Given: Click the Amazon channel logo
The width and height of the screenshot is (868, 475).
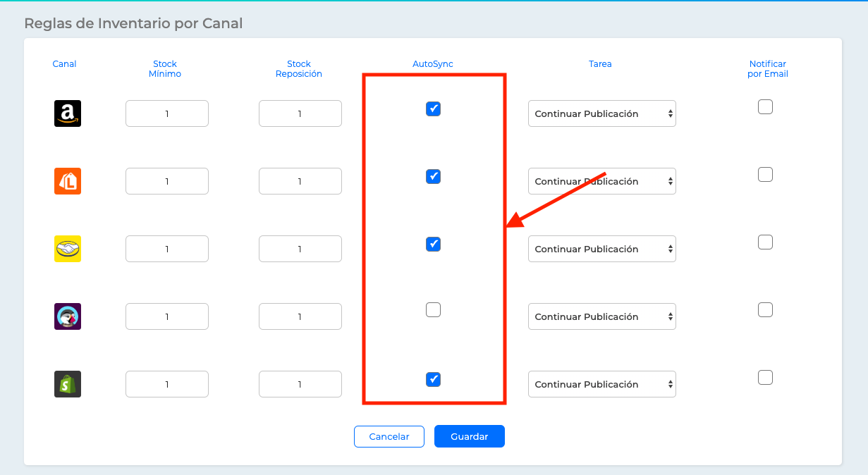Looking at the screenshot, I should (x=68, y=113).
